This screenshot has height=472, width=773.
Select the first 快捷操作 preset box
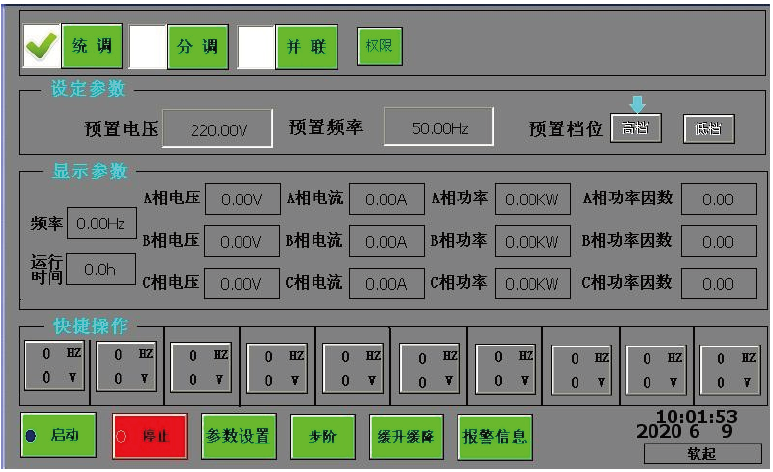point(55,366)
